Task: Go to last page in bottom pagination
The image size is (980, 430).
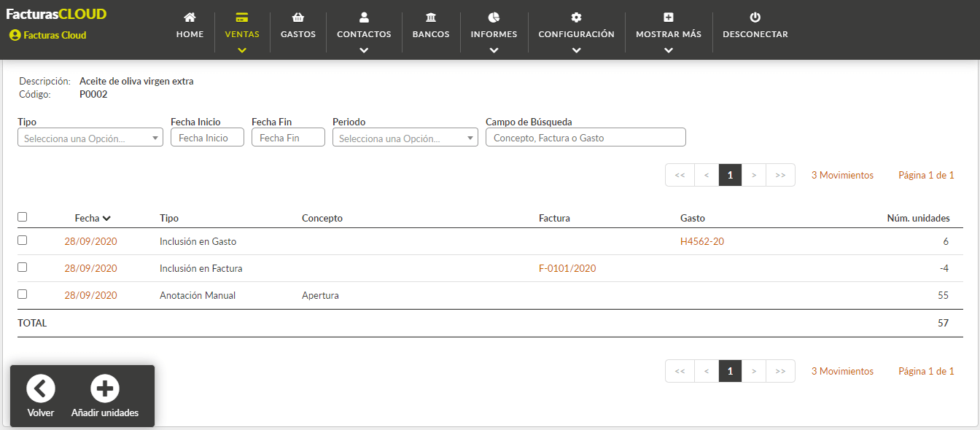Action: click(780, 371)
